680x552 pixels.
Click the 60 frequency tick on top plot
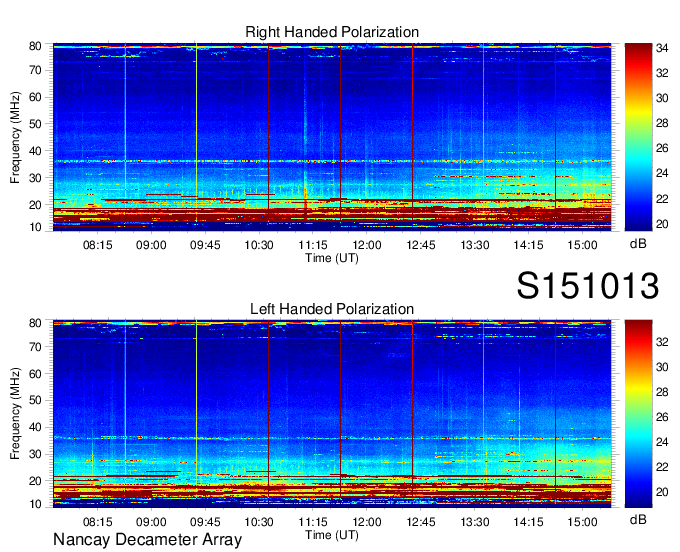(35, 97)
